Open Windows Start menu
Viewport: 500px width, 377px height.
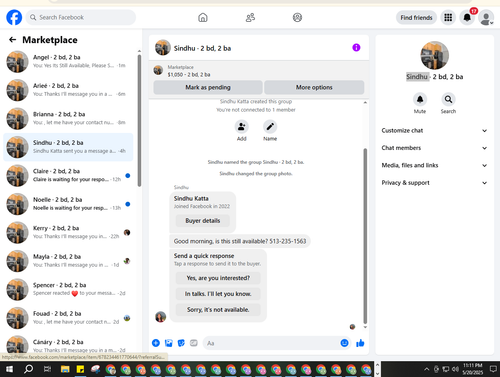pyautogui.click(x=9, y=369)
